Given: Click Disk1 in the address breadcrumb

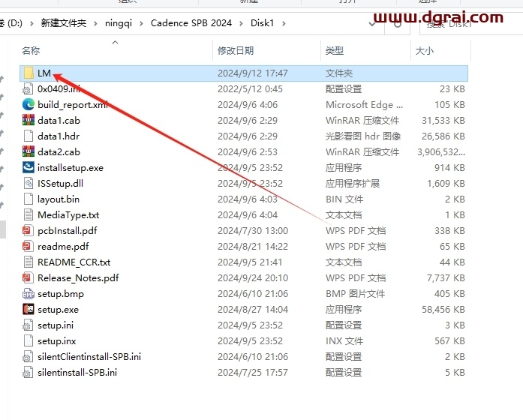Looking at the screenshot, I should 262,23.
